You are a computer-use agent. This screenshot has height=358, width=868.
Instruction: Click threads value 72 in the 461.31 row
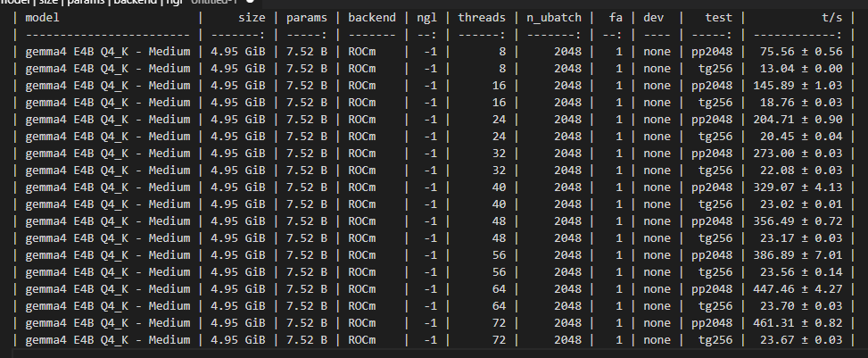point(499,322)
